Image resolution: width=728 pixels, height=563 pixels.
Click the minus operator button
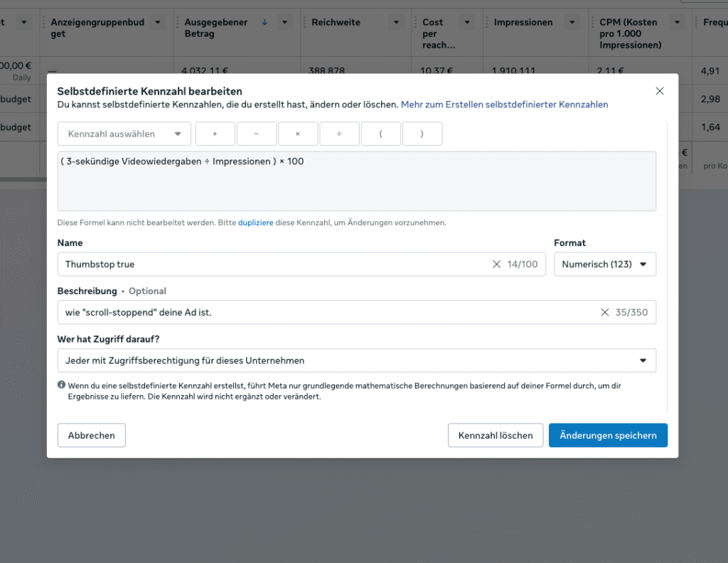tap(256, 134)
